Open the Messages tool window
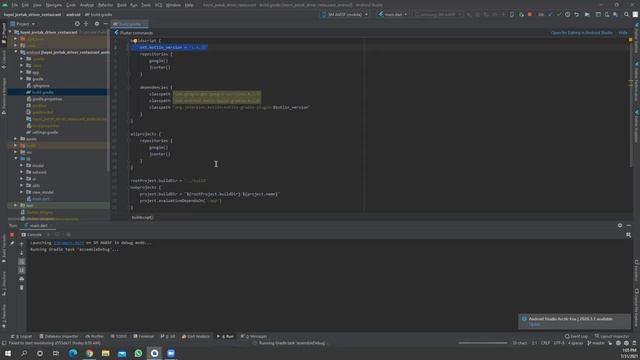This screenshot has height=360, width=640. 253,336
